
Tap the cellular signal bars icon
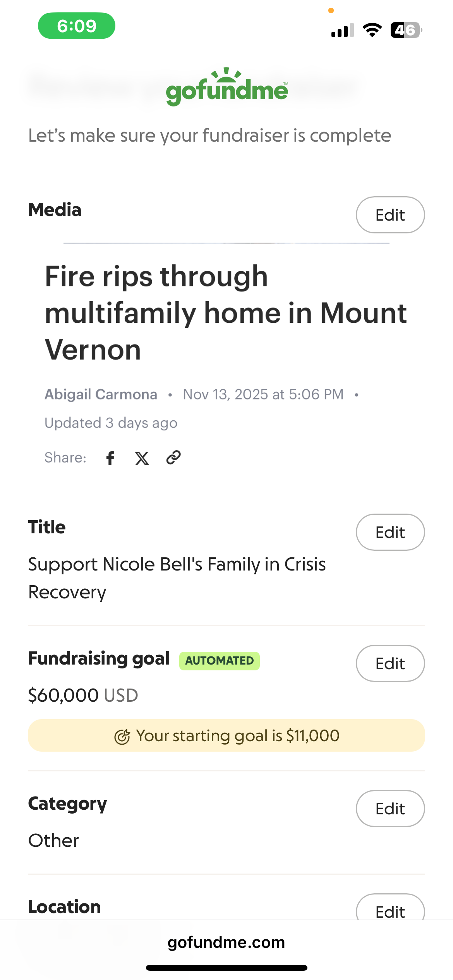click(342, 30)
